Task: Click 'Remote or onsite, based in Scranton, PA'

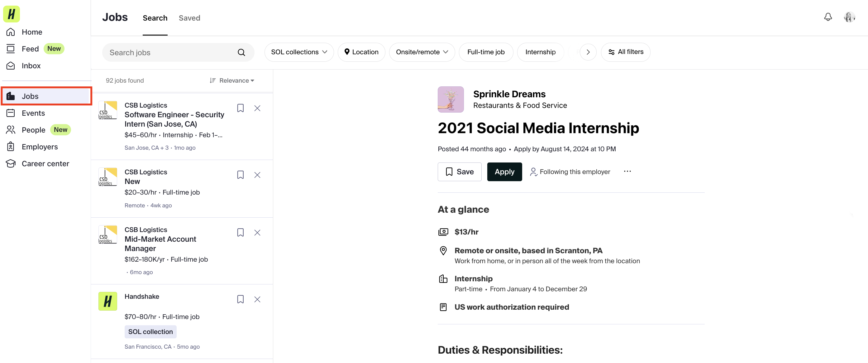Action: click(x=528, y=251)
